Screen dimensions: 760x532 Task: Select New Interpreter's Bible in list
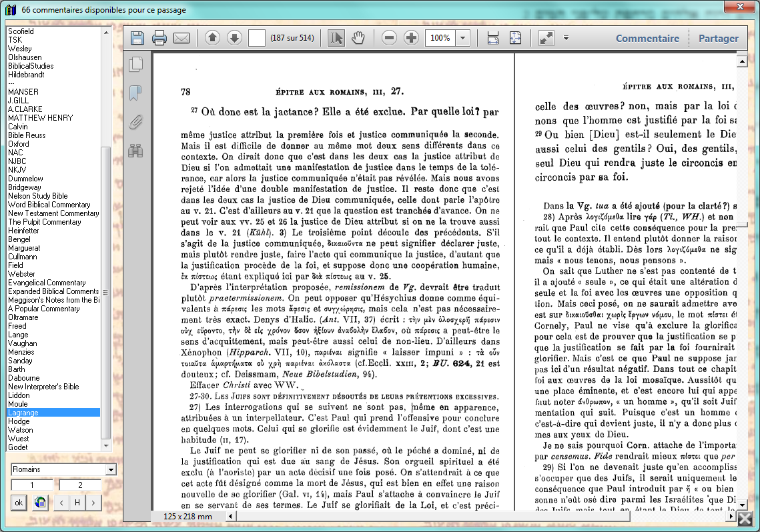(x=43, y=387)
